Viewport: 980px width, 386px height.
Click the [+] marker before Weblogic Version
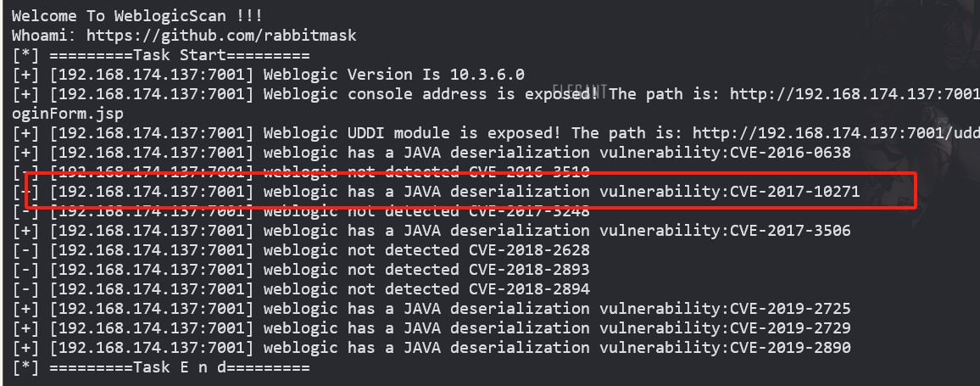pos(25,75)
